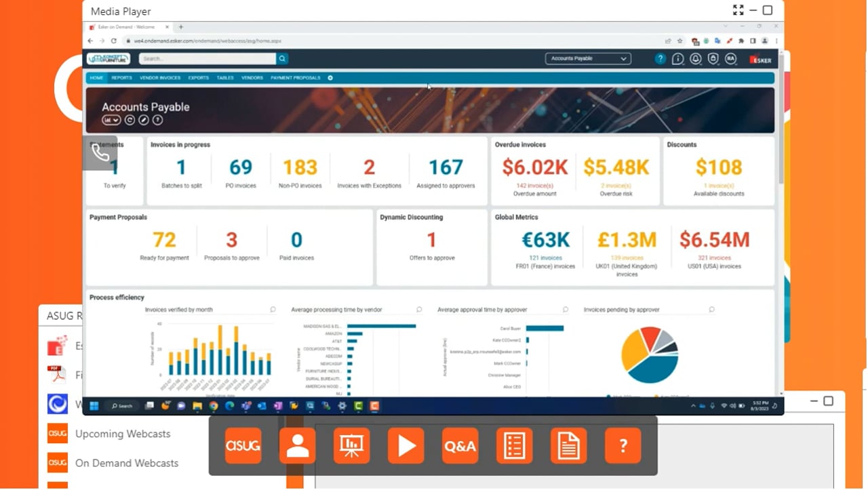Open the TABLES tab
Viewport: 868px width, 490px height.
[x=225, y=78]
